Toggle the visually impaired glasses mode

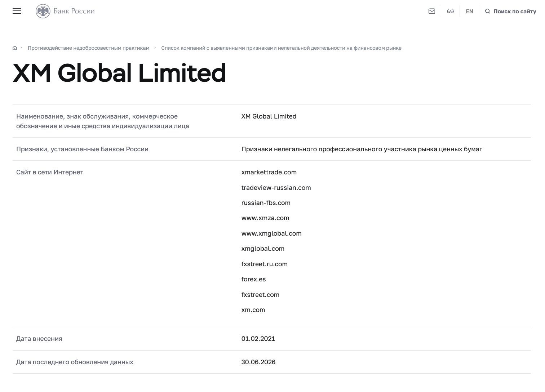(x=450, y=11)
